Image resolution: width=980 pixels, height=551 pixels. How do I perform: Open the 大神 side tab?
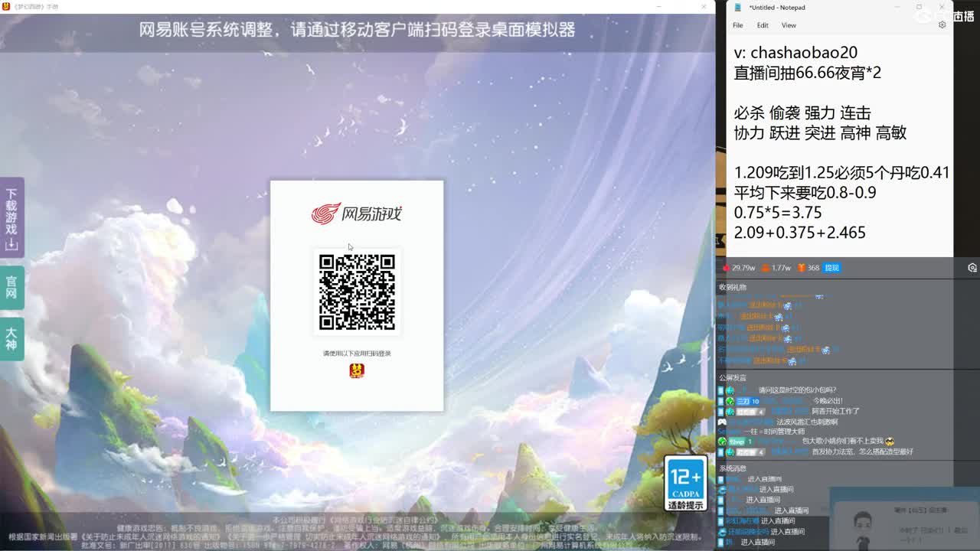click(x=11, y=338)
